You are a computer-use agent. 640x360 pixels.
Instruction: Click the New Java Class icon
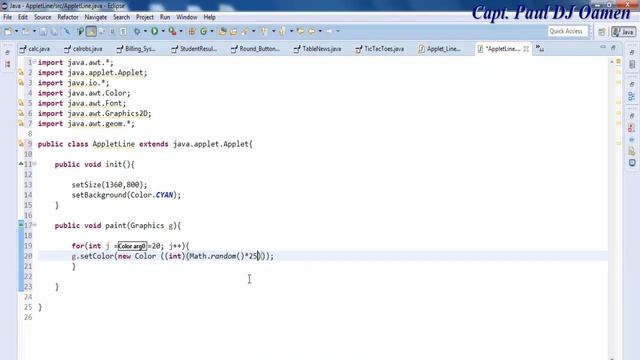click(x=203, y=31)
